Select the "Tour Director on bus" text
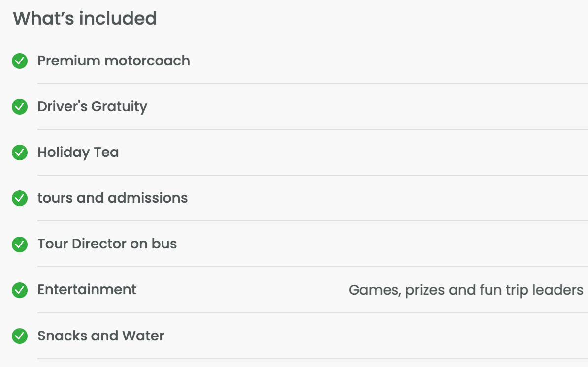The height and width of the screenshot is (367, 588). (x=107, y=244)
